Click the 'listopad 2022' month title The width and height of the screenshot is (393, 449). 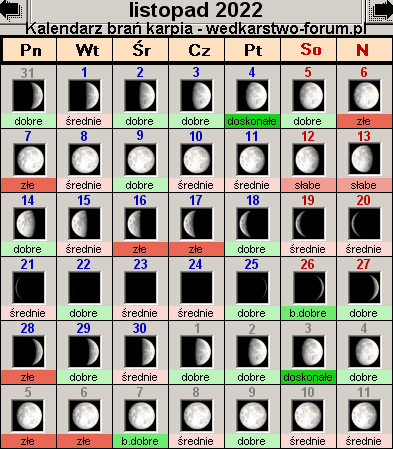point(196,10)
